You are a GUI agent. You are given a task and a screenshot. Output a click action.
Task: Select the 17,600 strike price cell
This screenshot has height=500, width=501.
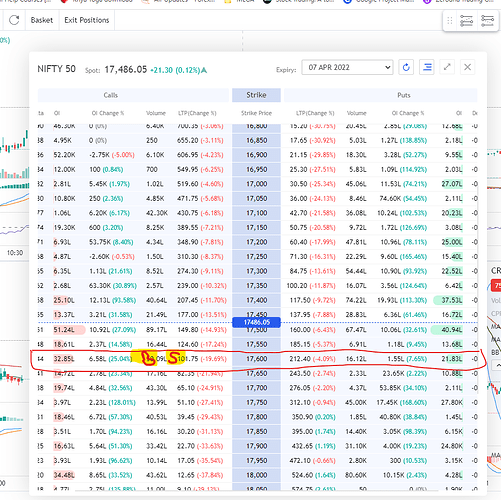coord(256,359)
